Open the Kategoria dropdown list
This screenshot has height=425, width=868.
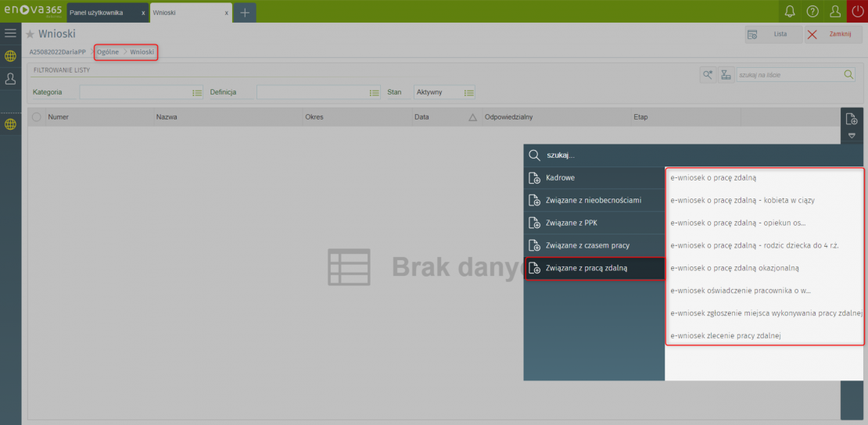coord(197,92)
